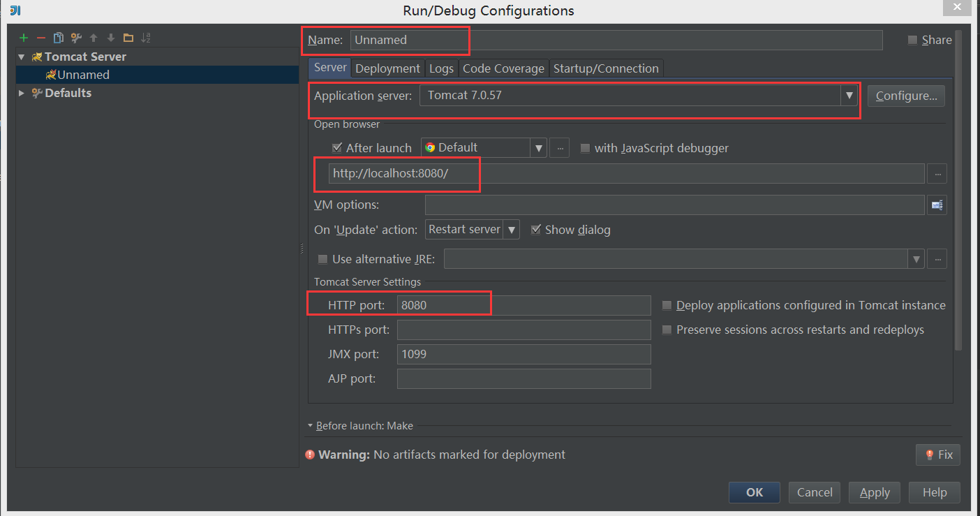980x516 pixels.
Task: Check Use alternative JRE
Action: tap(322, 259)
